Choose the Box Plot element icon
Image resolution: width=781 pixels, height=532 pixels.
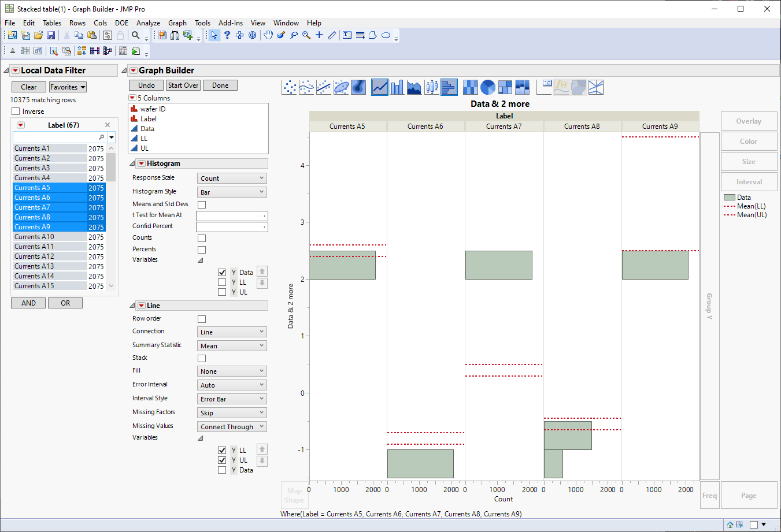[x=431, y=87]
